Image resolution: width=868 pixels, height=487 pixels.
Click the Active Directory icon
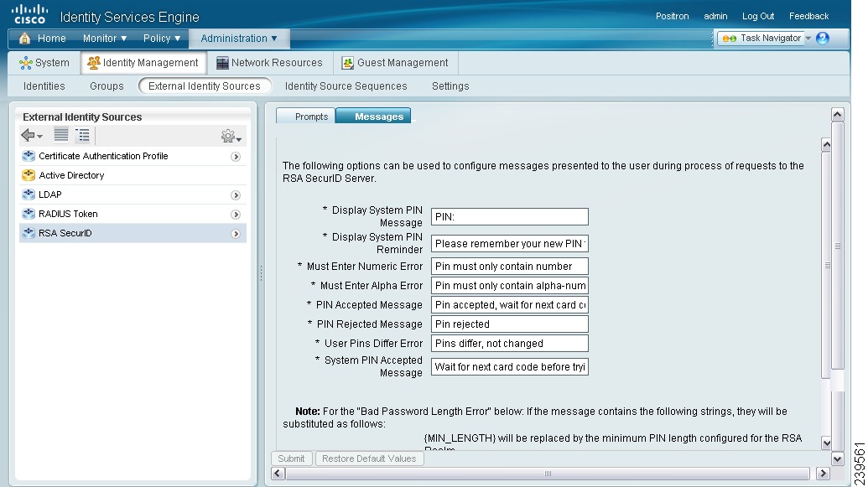click(29, 175)
